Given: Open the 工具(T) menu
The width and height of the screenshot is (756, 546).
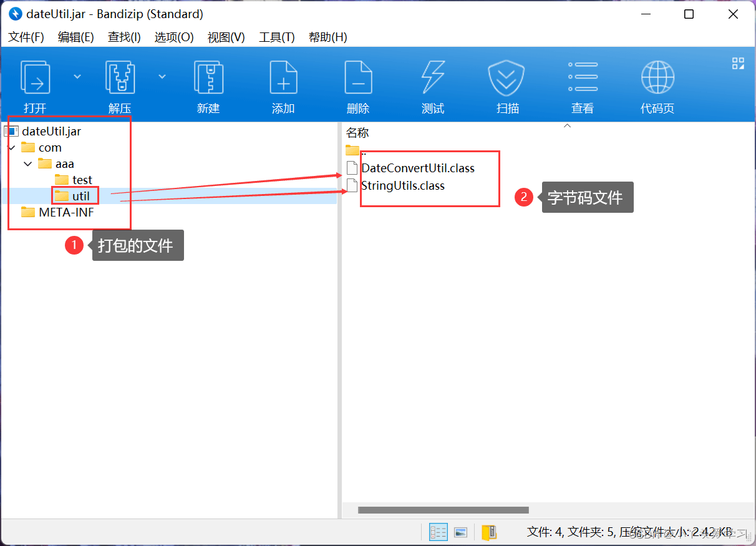Looking at the screenshot, I should pos(276,37).
